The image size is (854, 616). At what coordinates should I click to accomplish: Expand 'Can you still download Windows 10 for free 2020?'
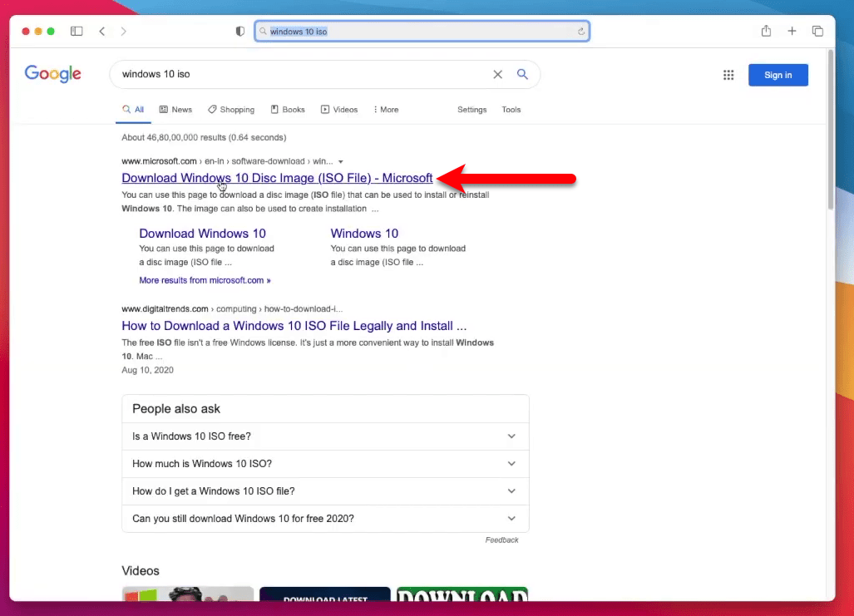[325, 519]
